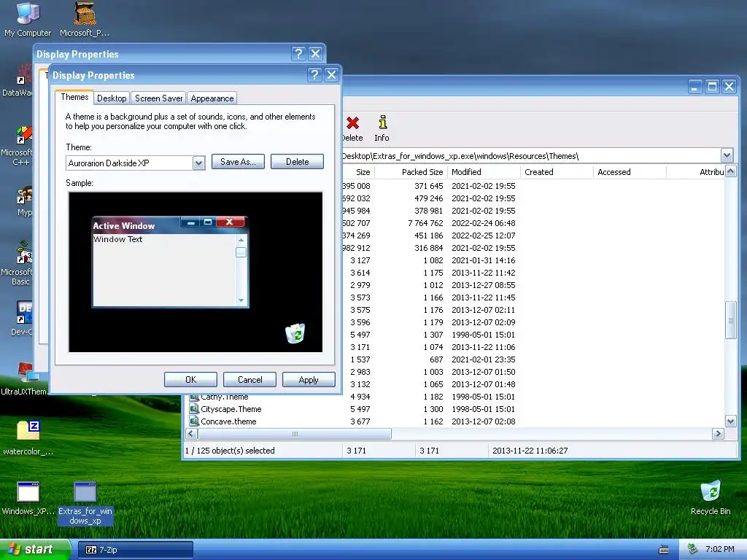
Task: Click the Delete theme button
Action: pos(298,161)
